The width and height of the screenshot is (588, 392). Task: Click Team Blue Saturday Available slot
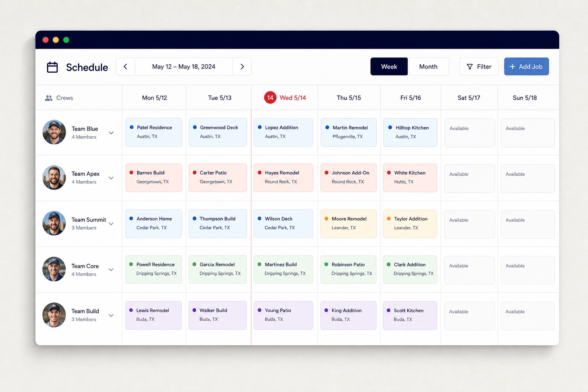470,132
